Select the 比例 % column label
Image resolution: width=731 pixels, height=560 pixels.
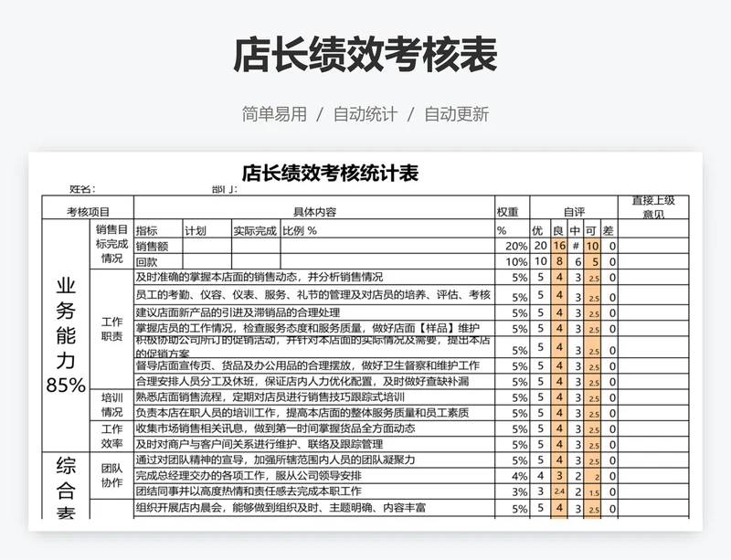coord(387,230)
